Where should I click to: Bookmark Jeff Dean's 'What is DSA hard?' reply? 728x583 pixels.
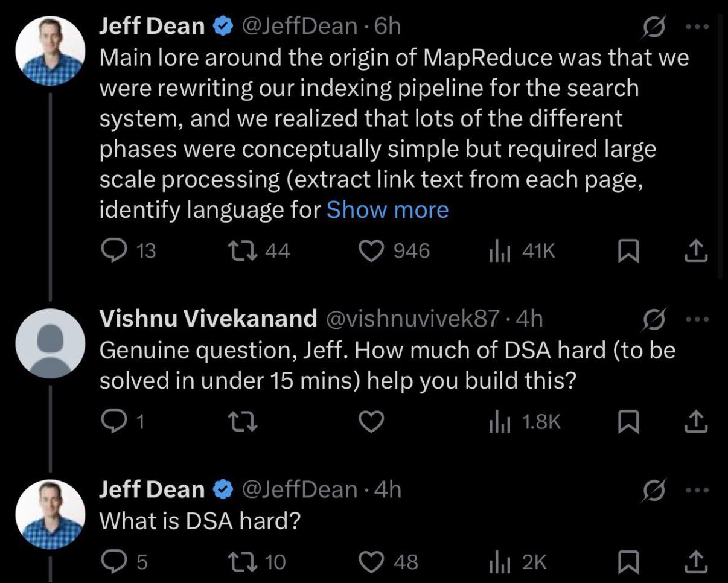point(629,562)
